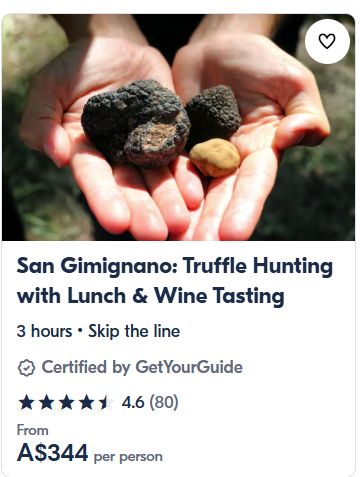Click the 4.6 rating score
Image resolution: width=360 pixels, height=477 pixels.
click(x=133, y=402)
